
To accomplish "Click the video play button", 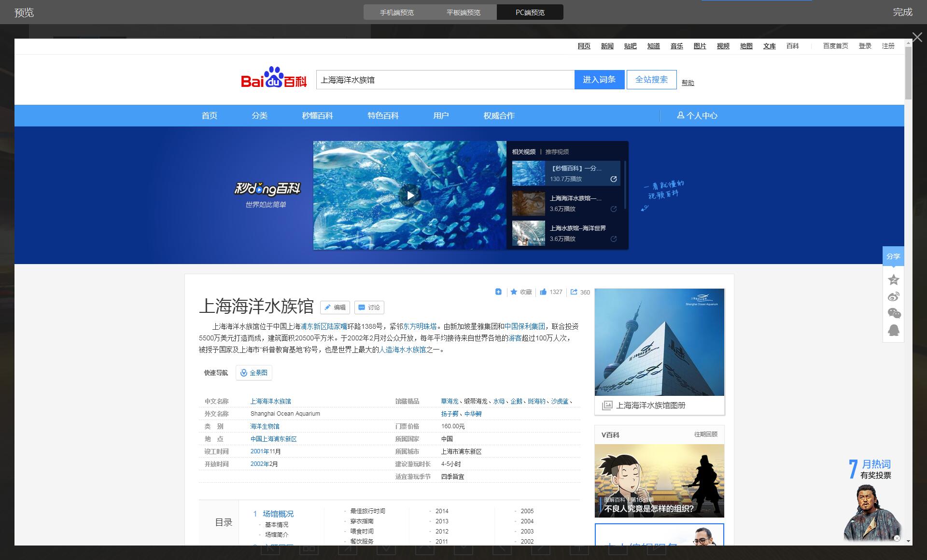I will pyautogui.click(x=410, y=196).
